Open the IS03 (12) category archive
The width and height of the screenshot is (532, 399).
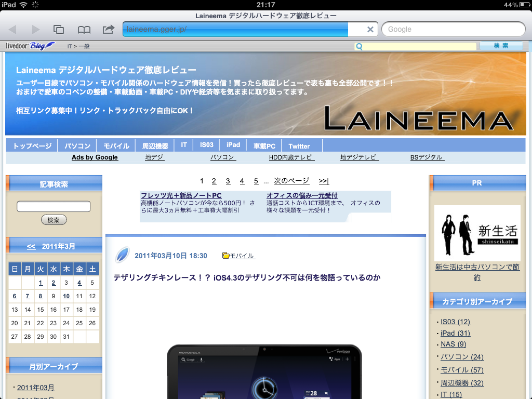pyautogui.click(x=455, y=322)
